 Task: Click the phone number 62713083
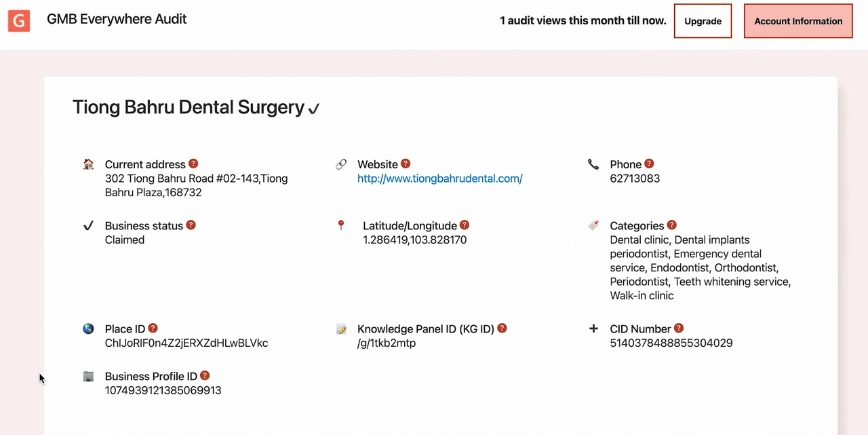point(635,178)
